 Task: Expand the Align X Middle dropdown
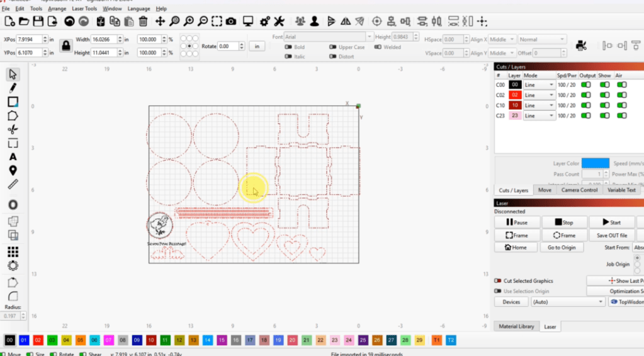pyautogui.click(x=502, y=39)
